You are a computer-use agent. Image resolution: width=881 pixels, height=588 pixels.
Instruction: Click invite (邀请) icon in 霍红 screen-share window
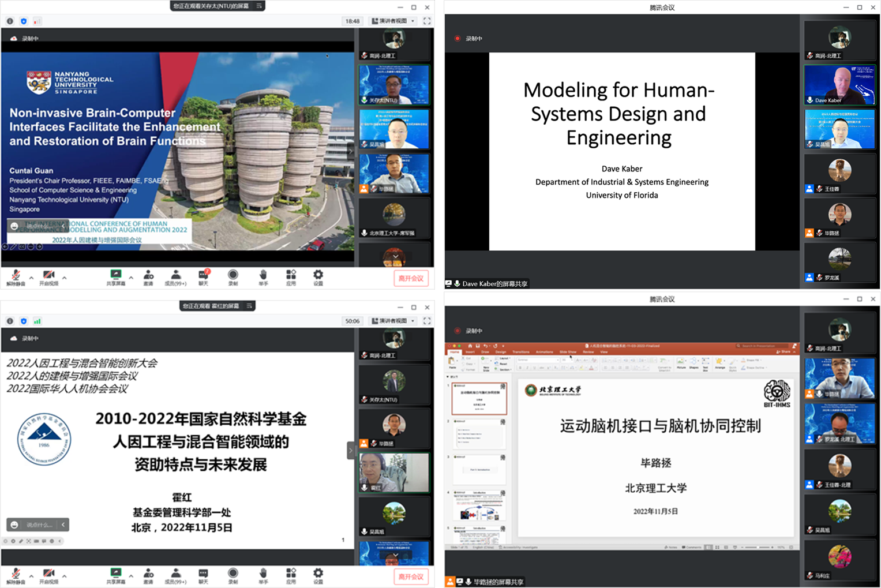pyautogui.click(x=148, y=574)
